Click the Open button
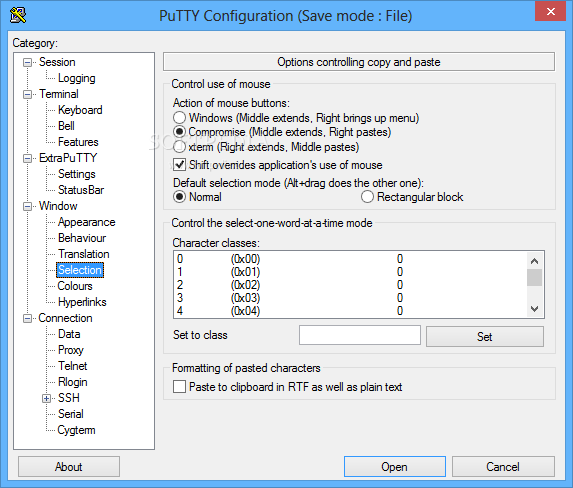Viewport: 573px width, 488px height. (x=395, y=466)
